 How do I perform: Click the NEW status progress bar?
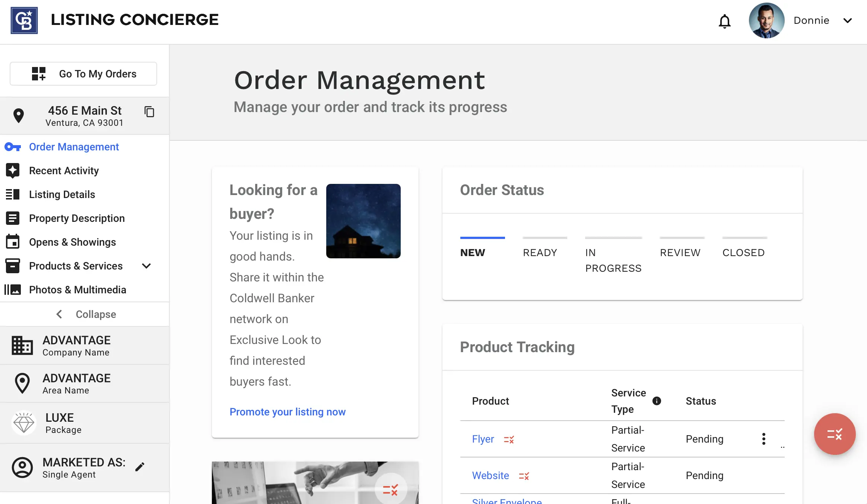tap(482, 237)
